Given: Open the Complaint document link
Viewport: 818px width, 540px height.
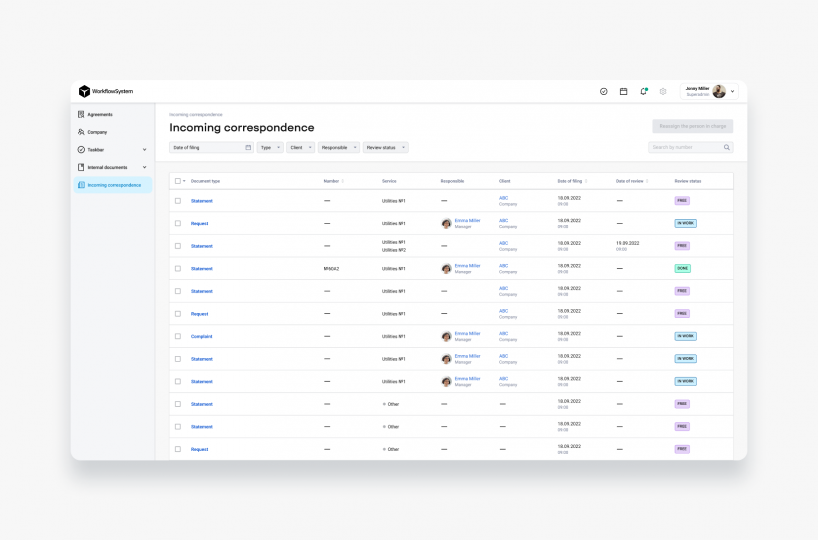Looking at the screenshot, I should [x=201, y=336].
